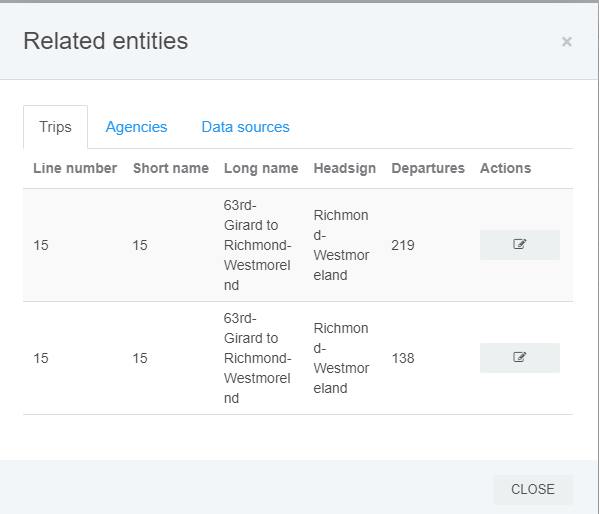This screenshot has width=599, height=514.
Task: Open the Data sources tab
Action: (x=245, y=127)
